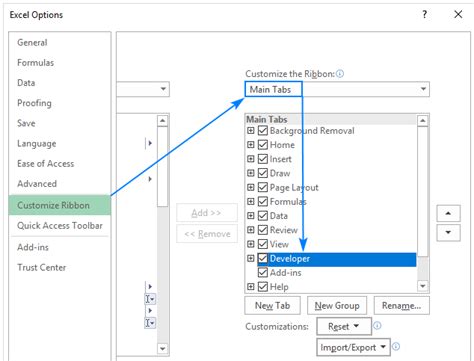474x361 pixels.
Task: Expand the Formulas tree node
Action: (x=251, y=201)
